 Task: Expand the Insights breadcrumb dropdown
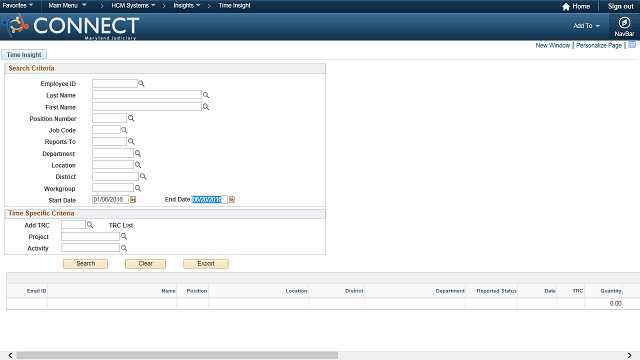point(187,6)
